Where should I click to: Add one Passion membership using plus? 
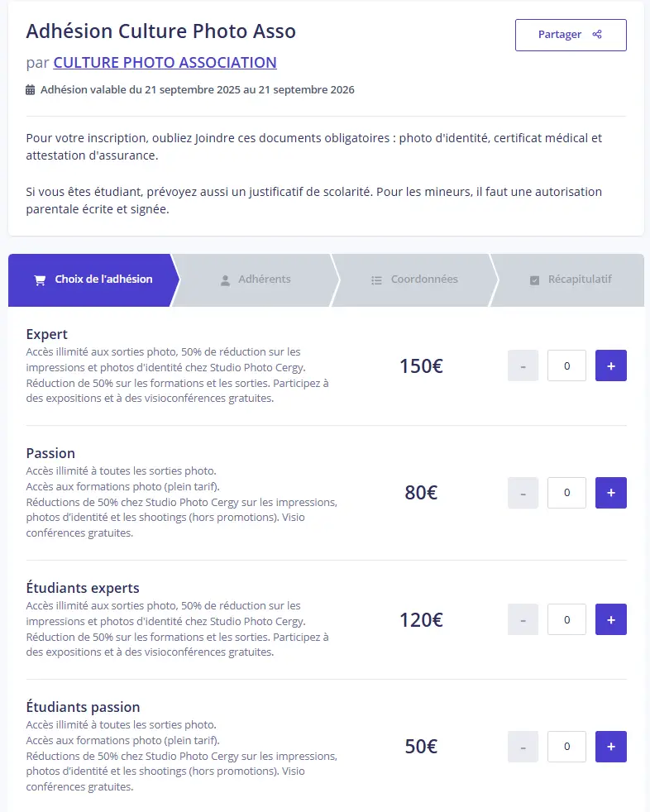[610, 493]
